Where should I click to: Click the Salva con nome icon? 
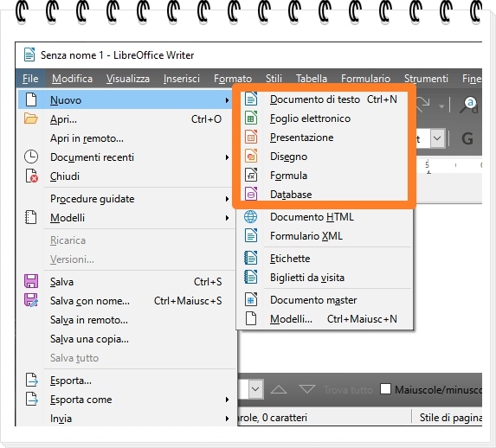[31, 300]
